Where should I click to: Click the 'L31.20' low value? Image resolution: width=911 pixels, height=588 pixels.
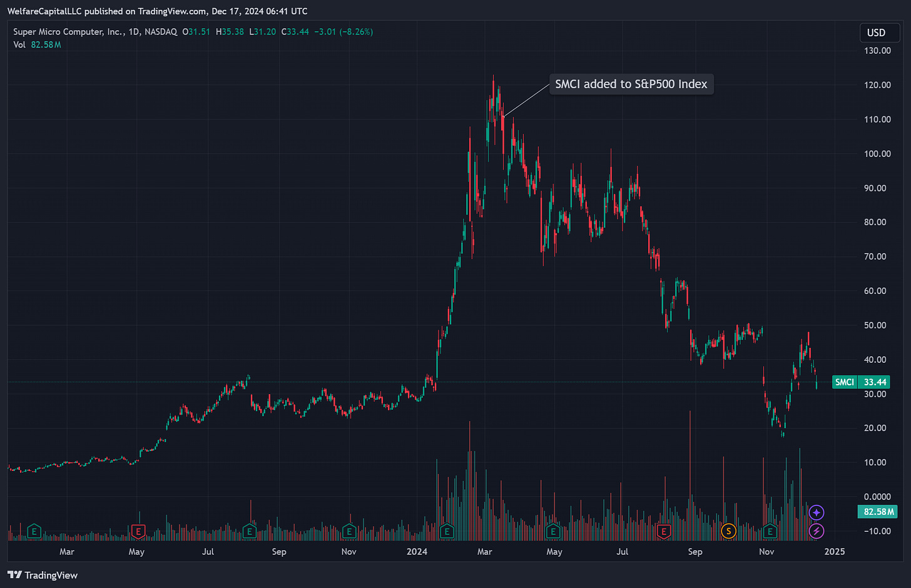[x=262, y=32]
